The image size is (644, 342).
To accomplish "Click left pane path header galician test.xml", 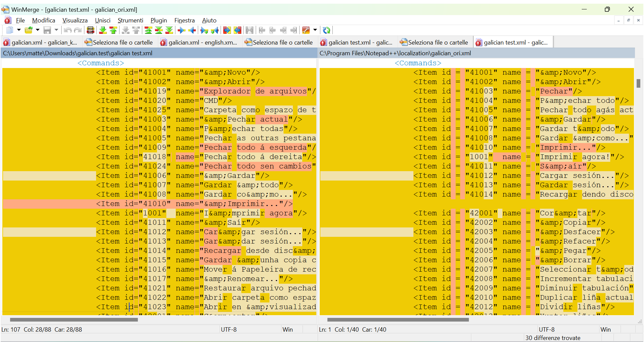I will (x=159, y=53).
